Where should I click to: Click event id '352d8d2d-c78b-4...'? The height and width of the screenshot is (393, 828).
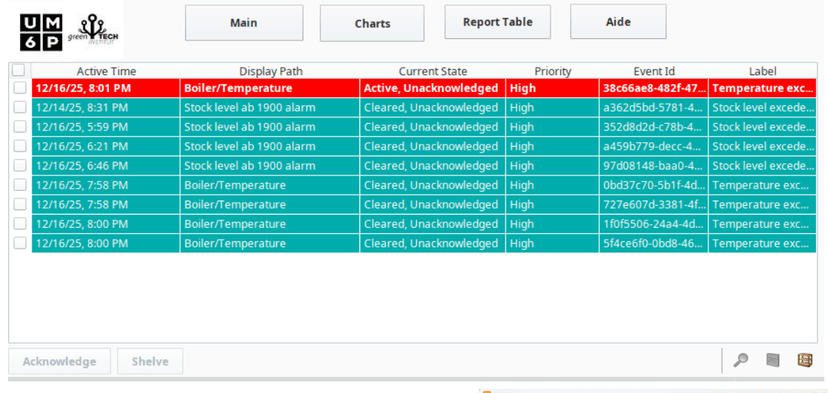[654, 127]
